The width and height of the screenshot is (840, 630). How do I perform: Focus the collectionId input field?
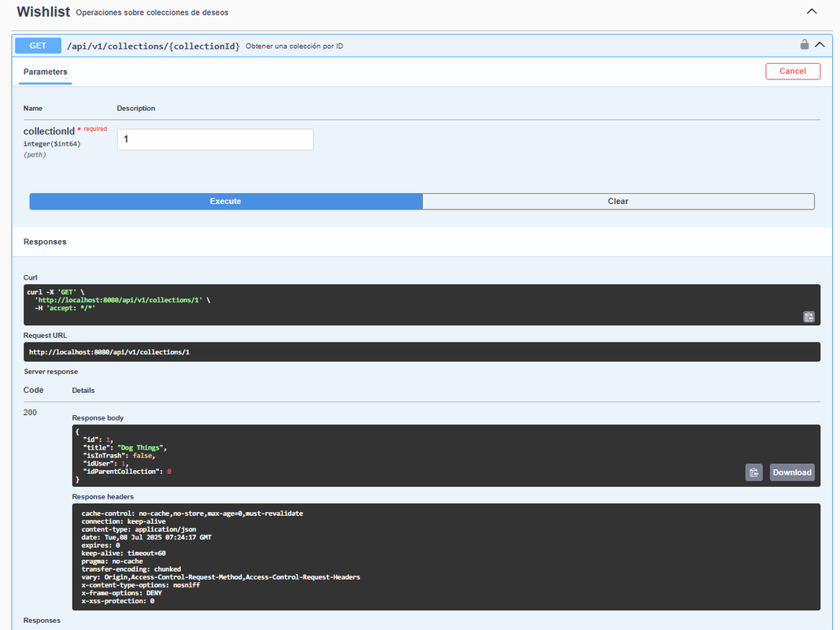tap(216, 139)
